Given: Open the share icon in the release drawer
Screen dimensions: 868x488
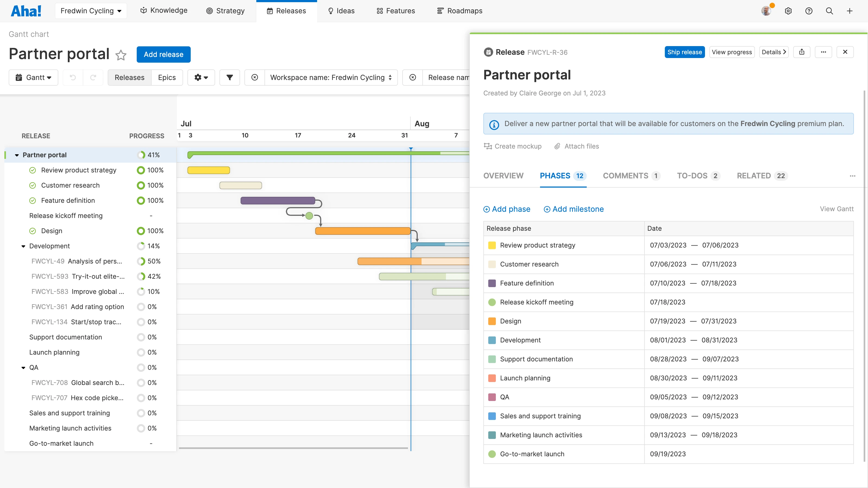Looking at the screenshot, I should [x=802, y=52].
